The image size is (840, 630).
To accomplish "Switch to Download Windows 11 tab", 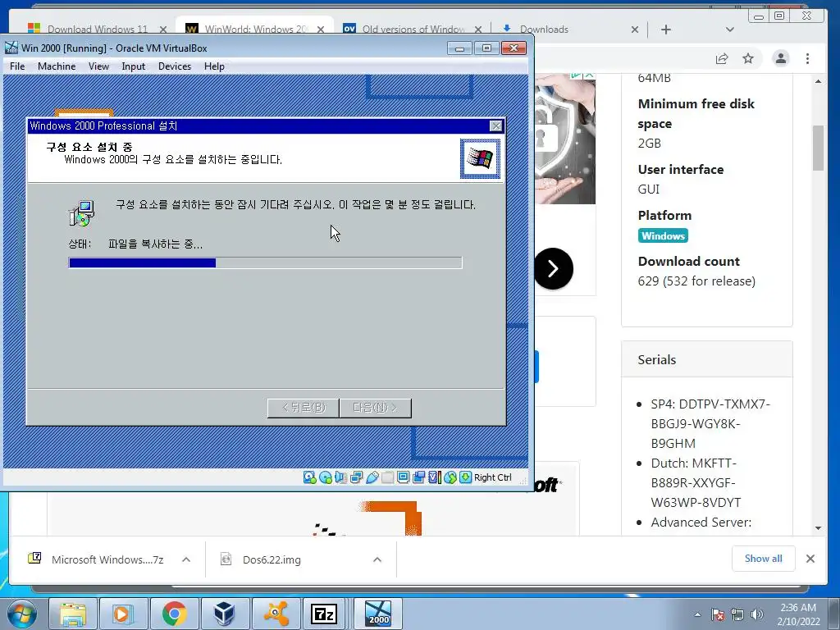I will coord(97,29).
